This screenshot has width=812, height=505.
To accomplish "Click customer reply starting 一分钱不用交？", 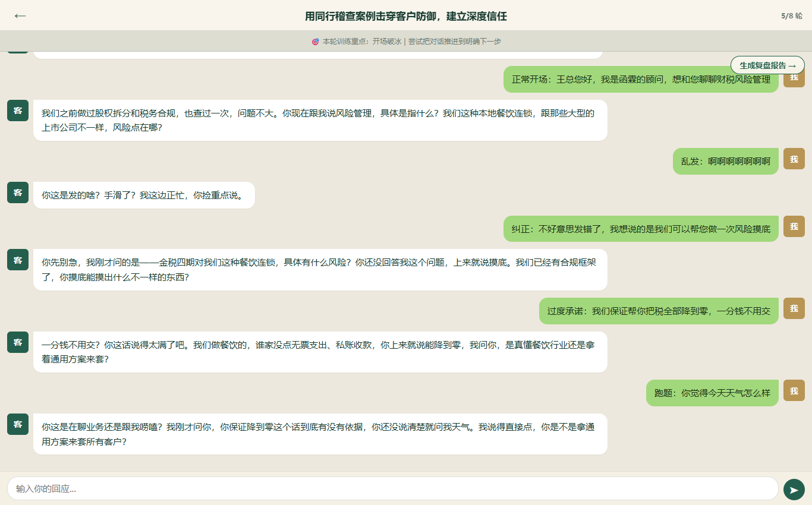I will (320, 352).
